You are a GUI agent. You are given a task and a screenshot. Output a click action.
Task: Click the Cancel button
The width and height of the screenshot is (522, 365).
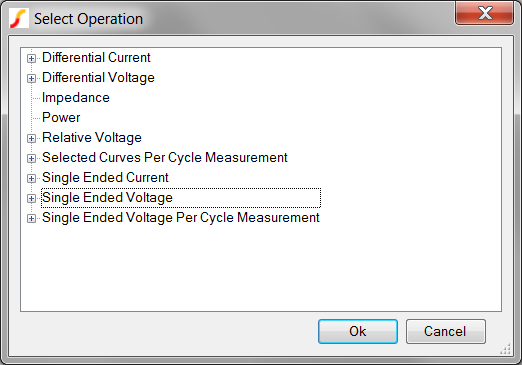pos(445,331)
